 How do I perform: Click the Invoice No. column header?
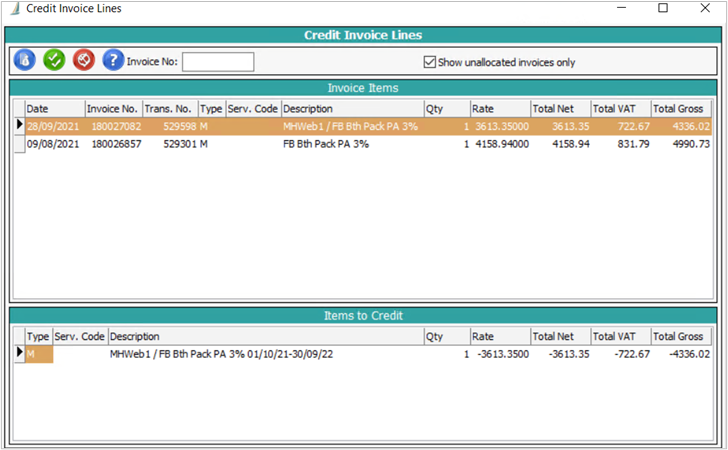tap(114, 109)
